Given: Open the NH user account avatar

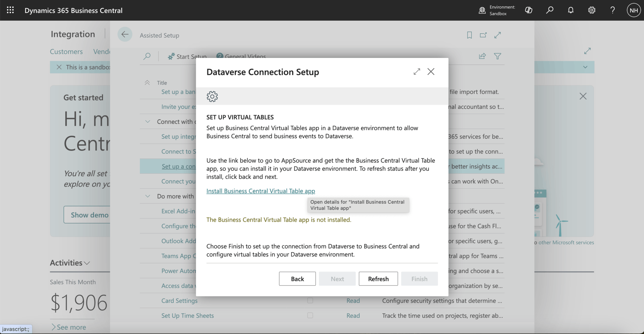Looking at the screenshot, I should [x=633, y=10].
